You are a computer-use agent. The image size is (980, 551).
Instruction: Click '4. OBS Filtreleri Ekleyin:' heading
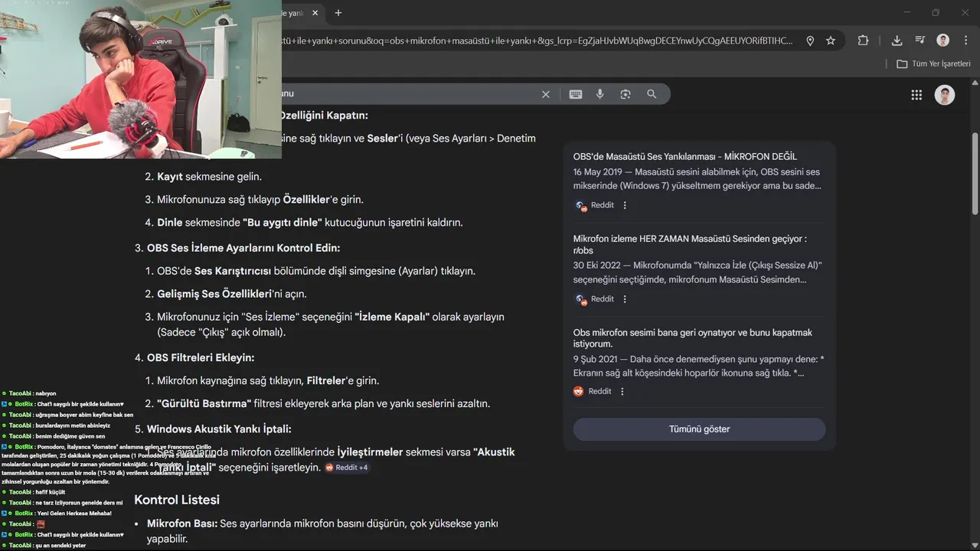[x=194, y=357]
